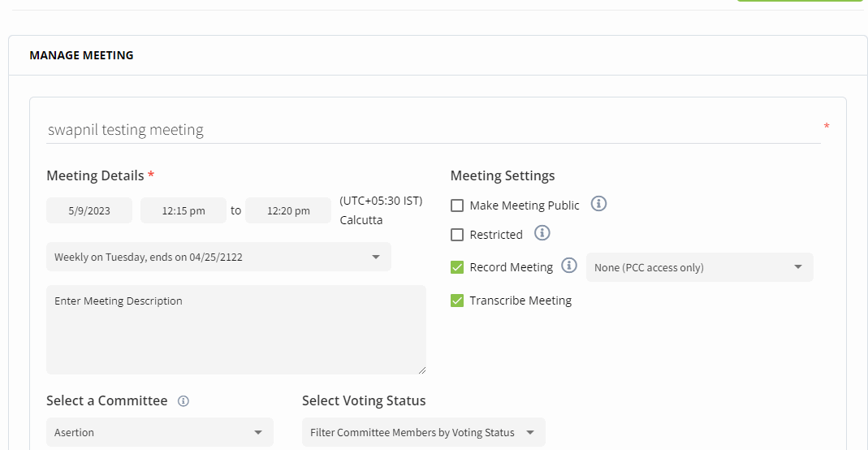
Task: Open info icon beside Make Meeting Public
Action: point(598,204)
